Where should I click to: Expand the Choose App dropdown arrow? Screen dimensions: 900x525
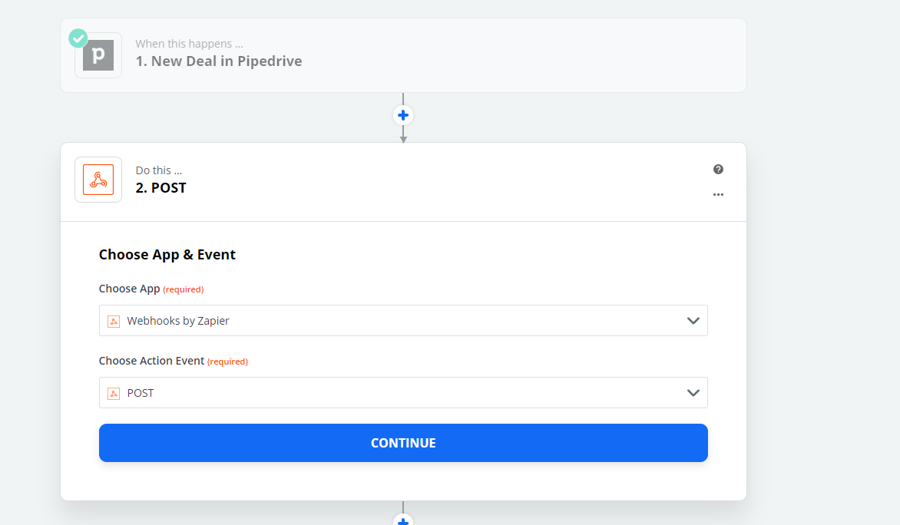pos(693,321)
